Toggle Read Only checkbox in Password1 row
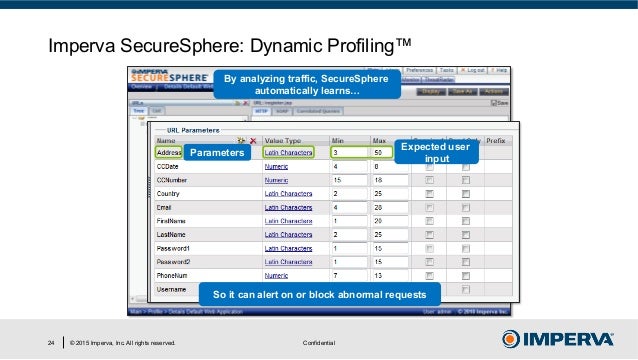The image size is (638, 360). (466, 249)
